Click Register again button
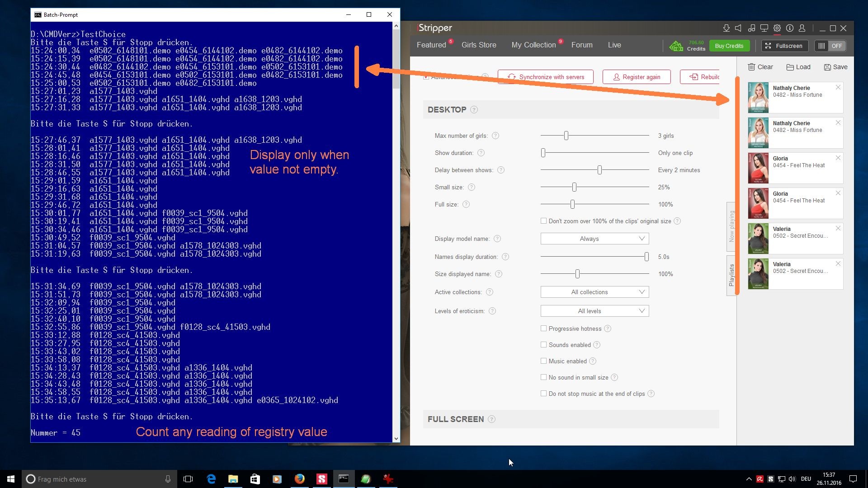The width and height of the screenshot is (868, 488). (637, 77)
